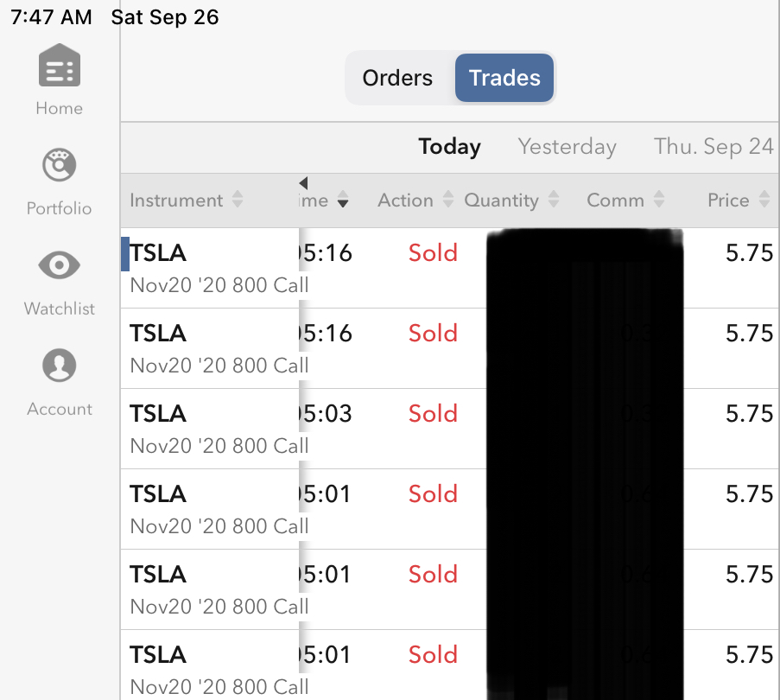Select the Today date tab
This screenshot has width=780, height=700.
(x=449, y=147)
